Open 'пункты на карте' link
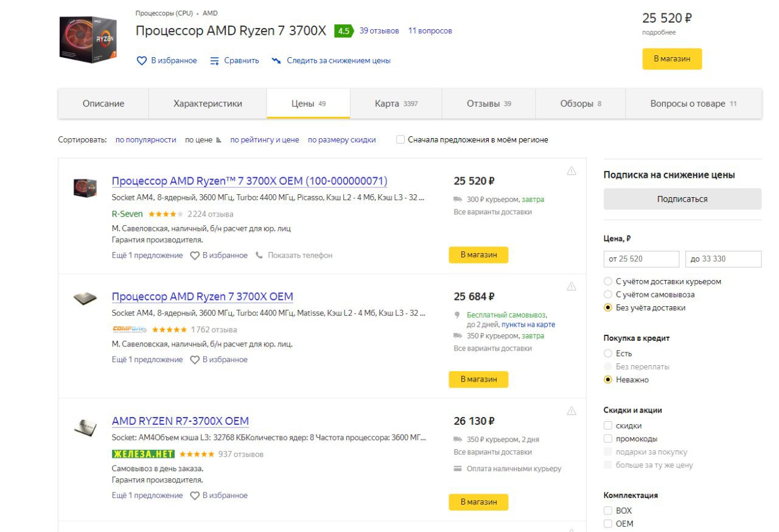779x532 pixels. click(x=528, y=325)
